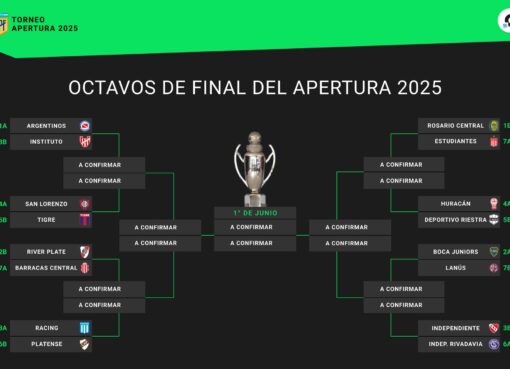510x369 pixels.
Task: Click the Deportivo Riestra team box
Action: click(459, 220)
